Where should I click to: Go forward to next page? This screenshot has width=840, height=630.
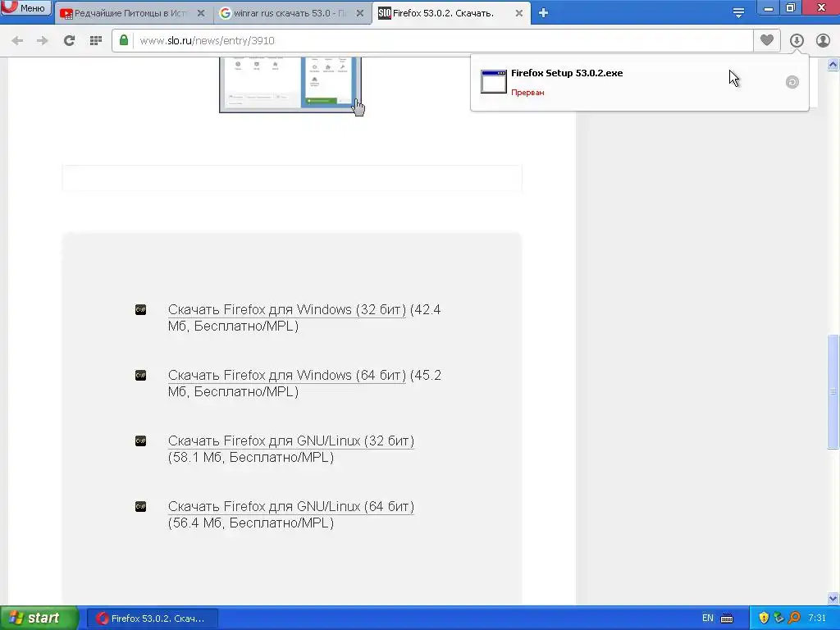pyautogui.click(x=43, y=41)
